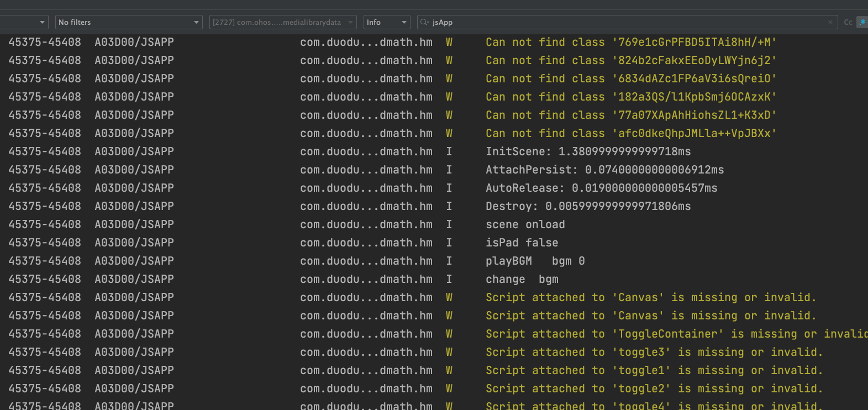This screenshot has height=410, width=868.
Task: Expand the leftmost device dropdown arrow
Action: [x=42, y=23]
